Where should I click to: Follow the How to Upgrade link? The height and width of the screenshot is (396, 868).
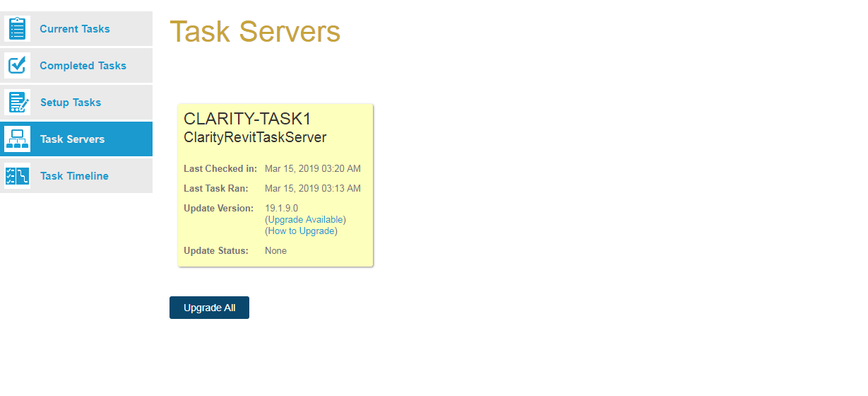click(301, 231)
